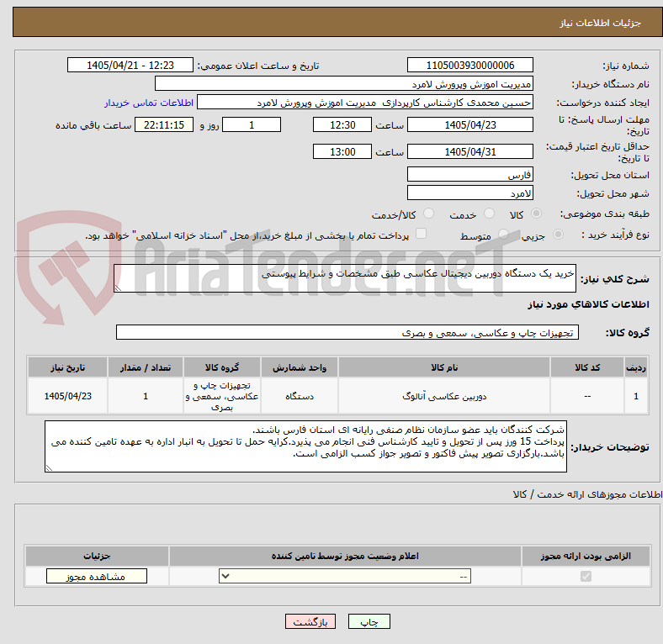This screenshot has height=644, width=663.
Task: Toggle the Islamic treasury payment checkbox
Action: 422,234
